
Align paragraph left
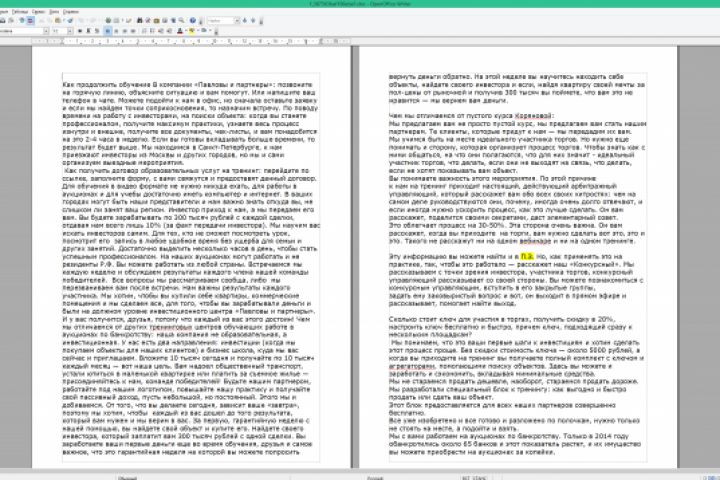[107, 31]
